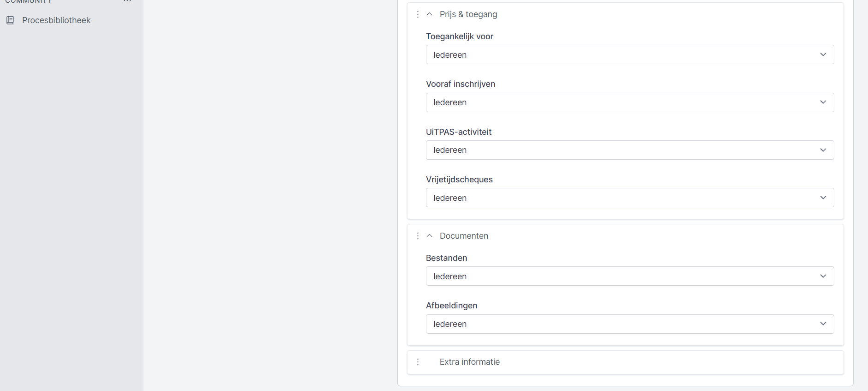Click the 'Toegankelijk voor' field label

[x=459, y=36]
